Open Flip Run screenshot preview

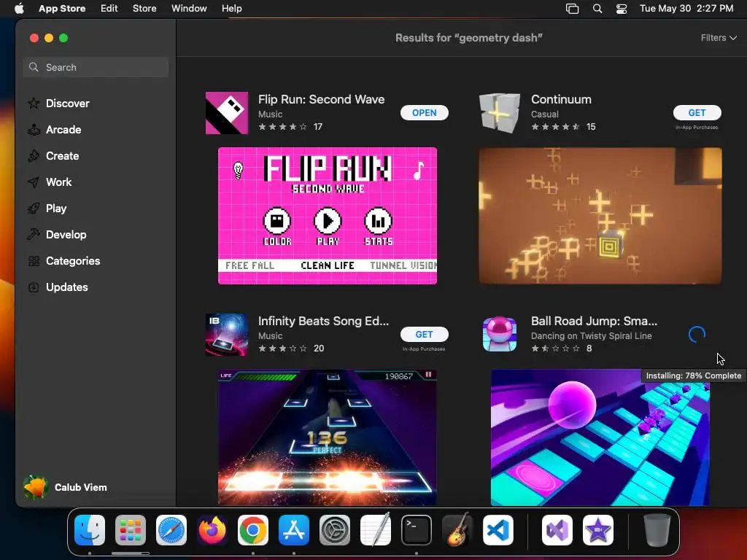(328, 216)
